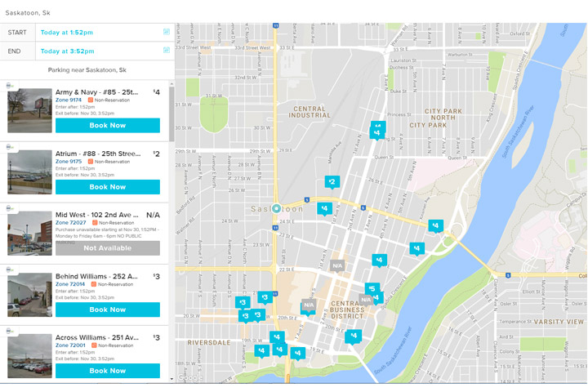The height and width of the screenshot is (392, 588).
Task: Open the calendar icon in the END row
Action: click(167, 51)
